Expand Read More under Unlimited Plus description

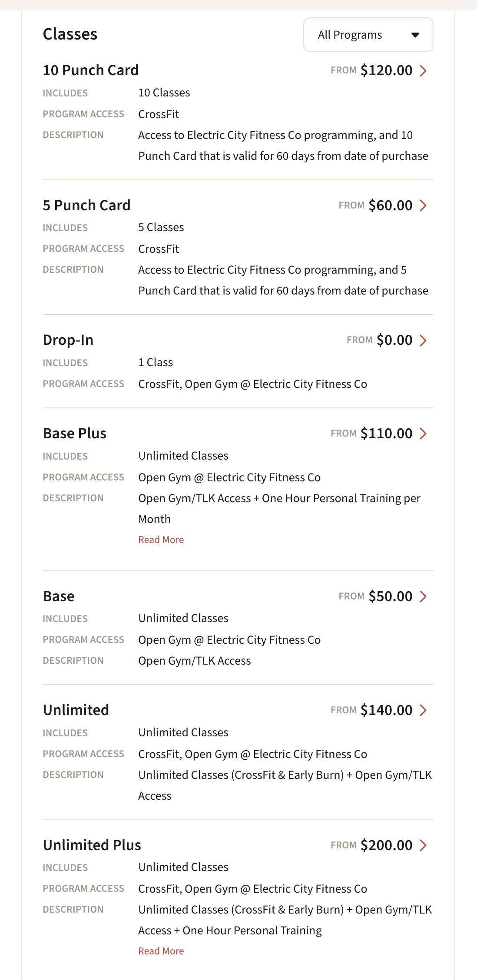(161, 951)
